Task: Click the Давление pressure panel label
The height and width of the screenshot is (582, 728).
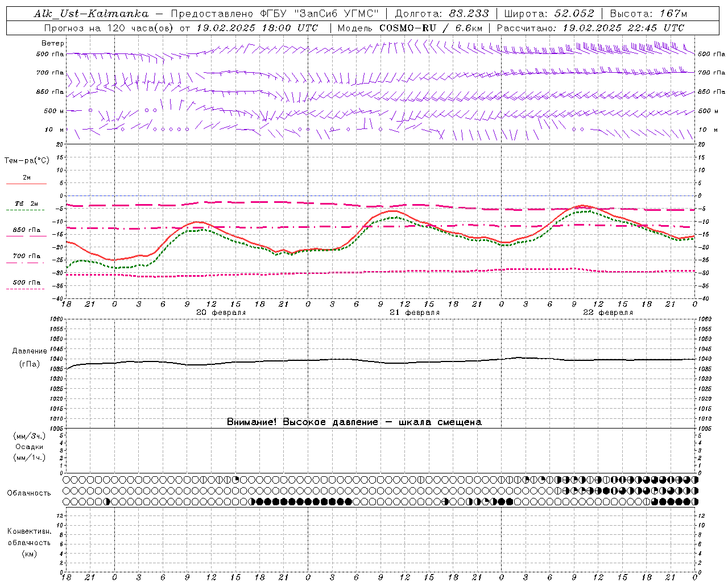Action: pos(29,351)
